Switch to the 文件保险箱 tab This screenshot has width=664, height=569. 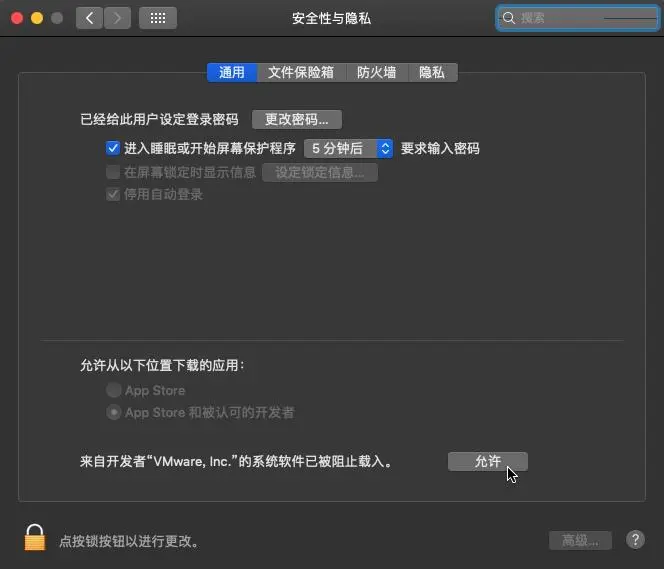[x=301, y=72]
